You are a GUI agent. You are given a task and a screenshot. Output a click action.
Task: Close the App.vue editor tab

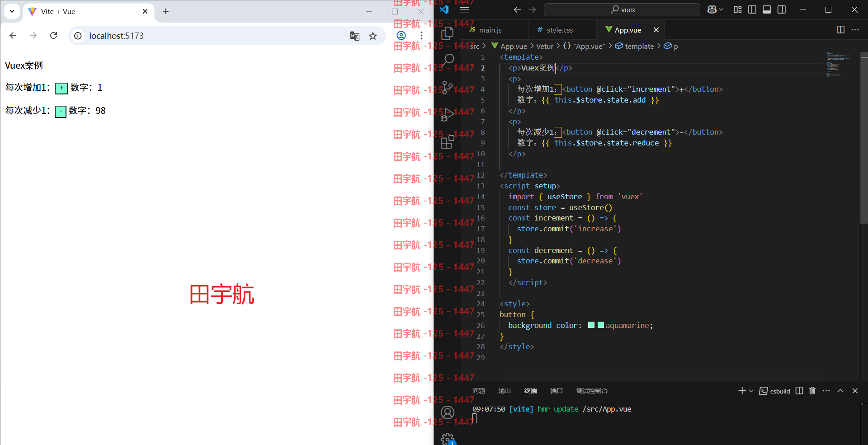point(656,30)
